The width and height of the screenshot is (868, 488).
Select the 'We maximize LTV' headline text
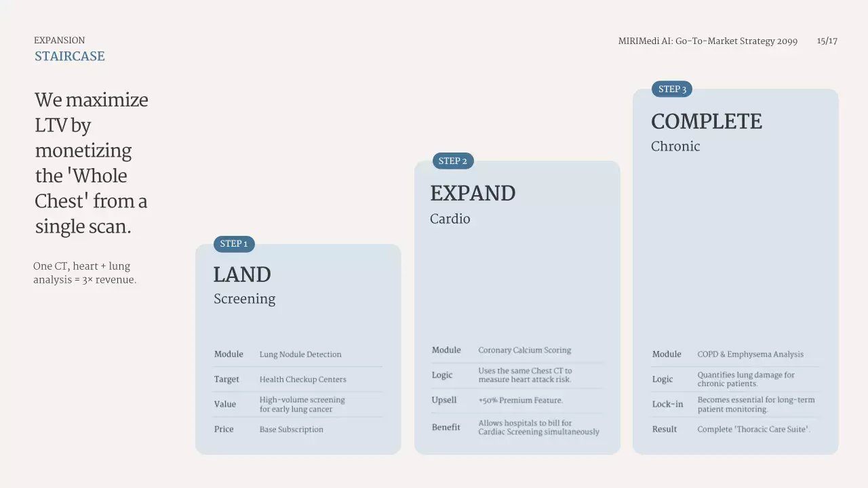tap(92, 163)
